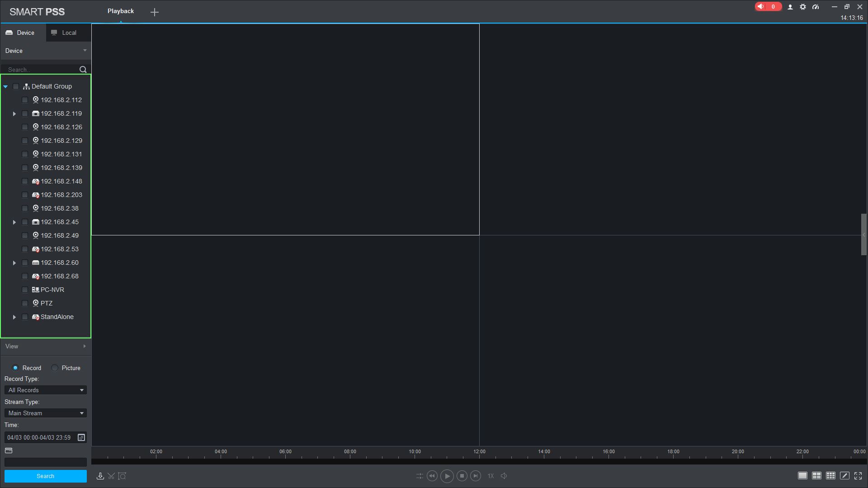Expand the 192.168.2.119 device node
The width and height of the screenshot is (868, 488).
coord(14,114)
